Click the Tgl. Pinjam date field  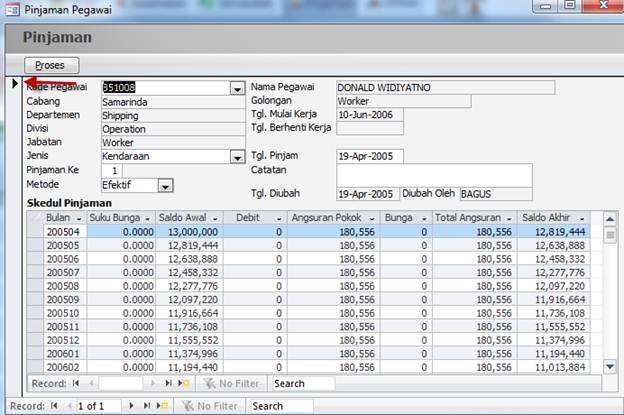[370, 156]
